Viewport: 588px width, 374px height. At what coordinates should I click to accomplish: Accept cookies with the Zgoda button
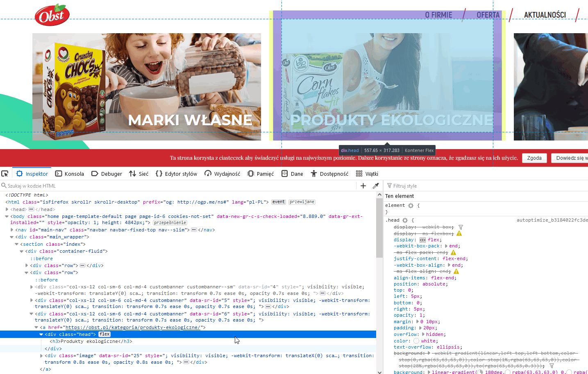pos(534,158)
